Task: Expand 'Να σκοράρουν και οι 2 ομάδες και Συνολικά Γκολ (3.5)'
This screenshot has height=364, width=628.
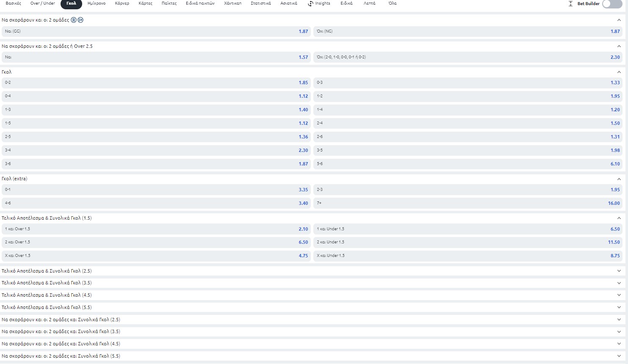Action: [x=619, y=332]
